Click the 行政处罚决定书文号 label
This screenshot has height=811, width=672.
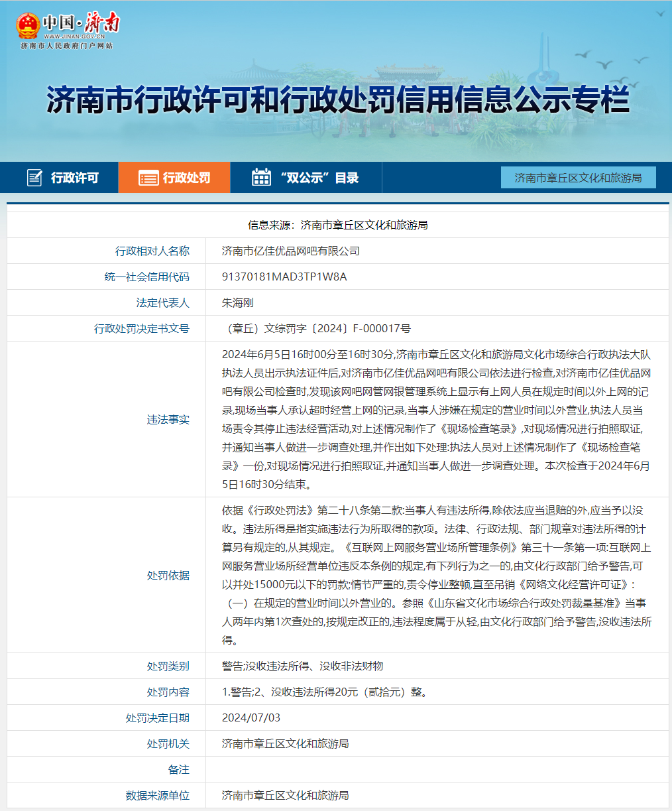pyautogui.click(x=142, y=329)
